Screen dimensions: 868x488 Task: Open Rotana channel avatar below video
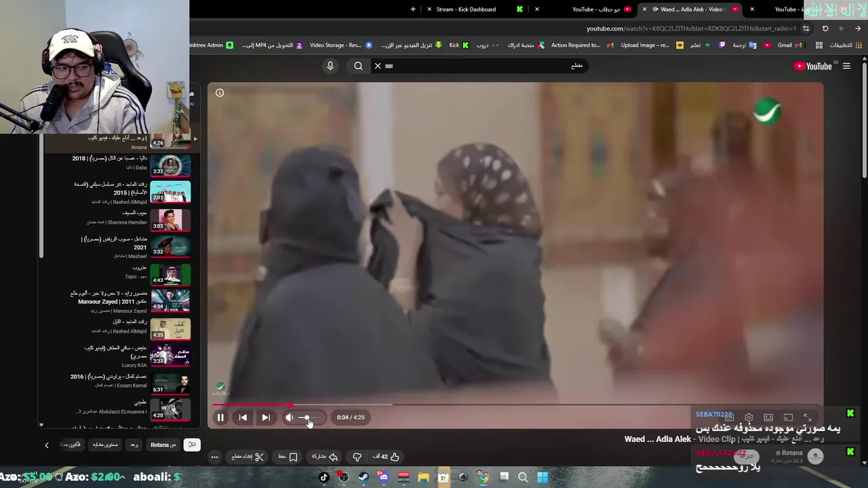pos(816,456)
